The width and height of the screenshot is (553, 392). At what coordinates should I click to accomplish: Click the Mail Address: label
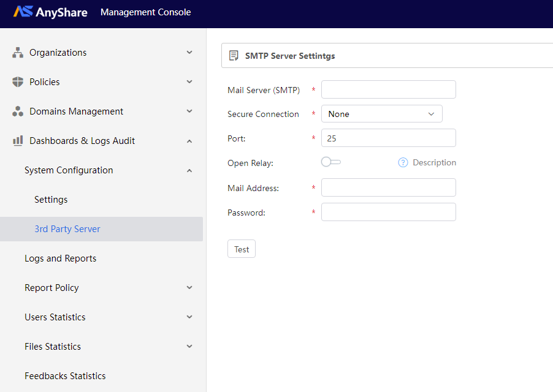coord(253,188)
